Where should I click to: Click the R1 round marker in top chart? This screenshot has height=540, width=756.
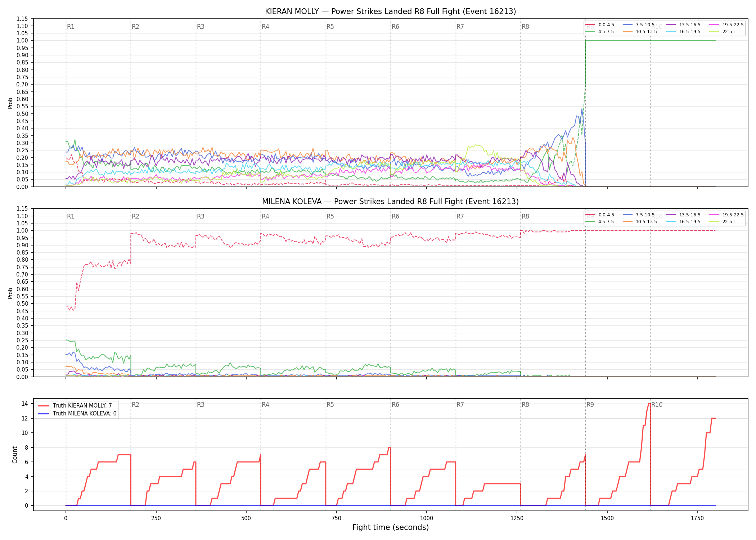tap(71, 27)
